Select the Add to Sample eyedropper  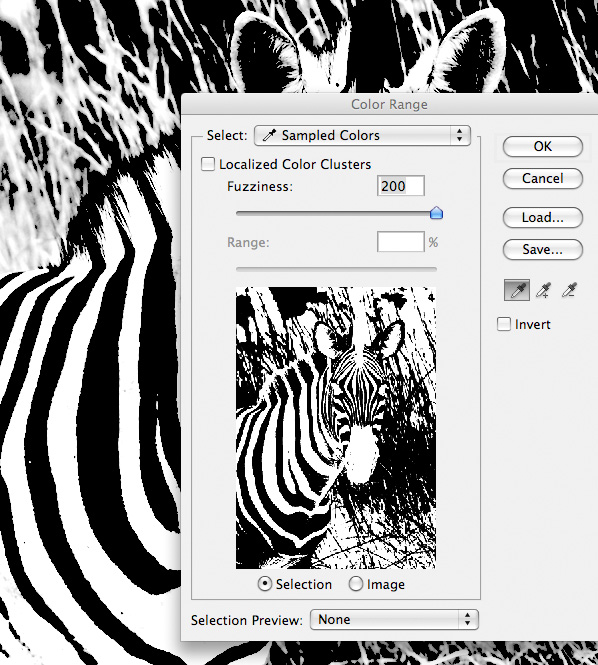click(543, 291)
